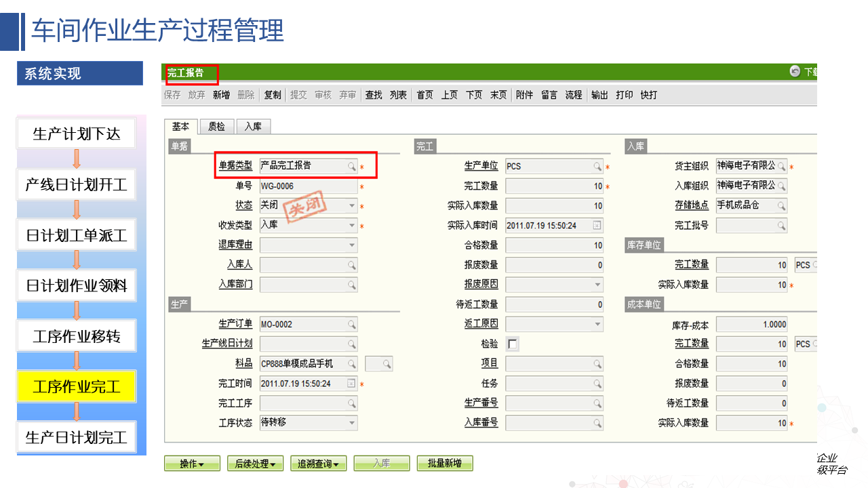Click the 单据类型 label link
Viewport: 868px width, 488px height.
[x=235, y=166]
